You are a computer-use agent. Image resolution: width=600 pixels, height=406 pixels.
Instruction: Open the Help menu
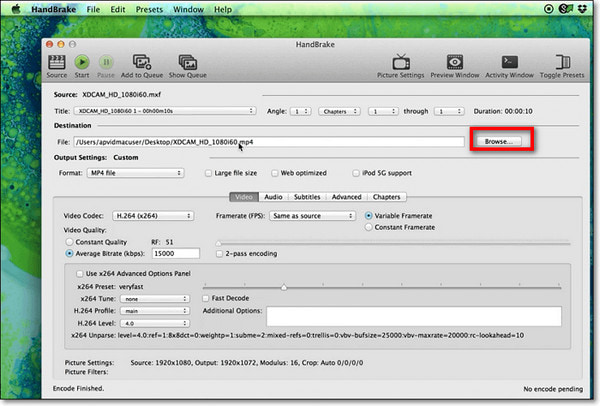click(223, 9)
